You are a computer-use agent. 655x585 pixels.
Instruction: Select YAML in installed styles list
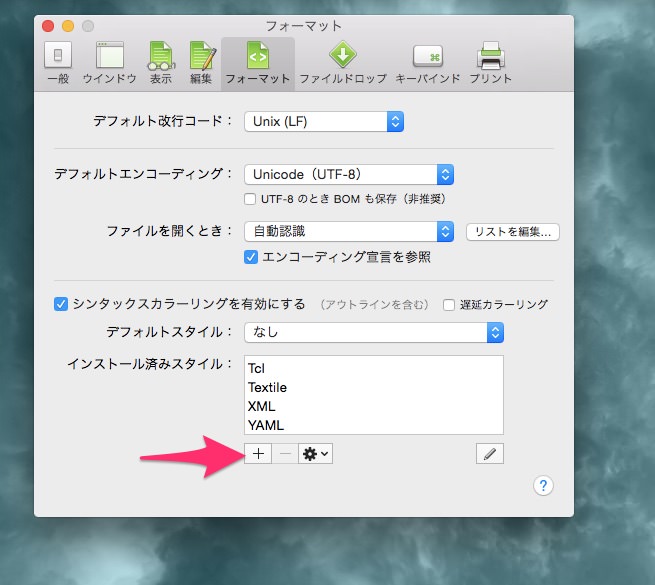[x=373, y=425]
